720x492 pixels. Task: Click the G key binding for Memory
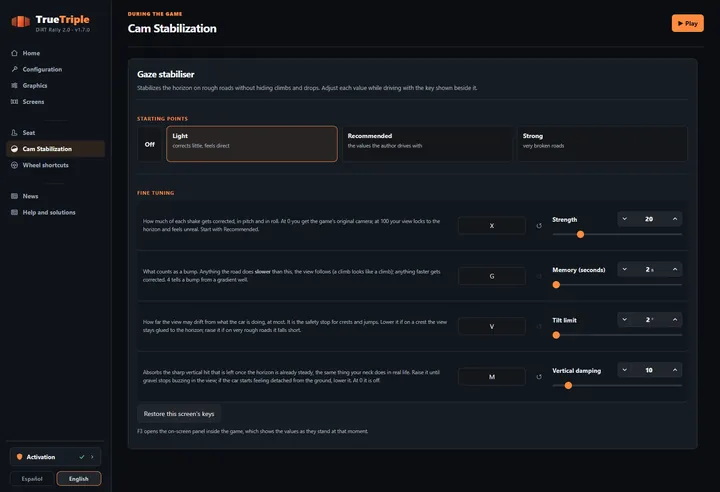(x=492, y=277)
